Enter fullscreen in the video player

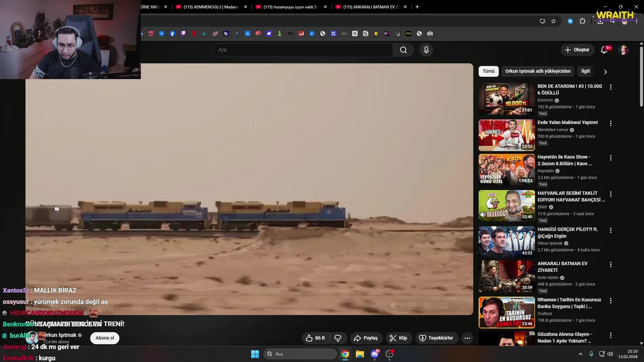pos(460,306)
